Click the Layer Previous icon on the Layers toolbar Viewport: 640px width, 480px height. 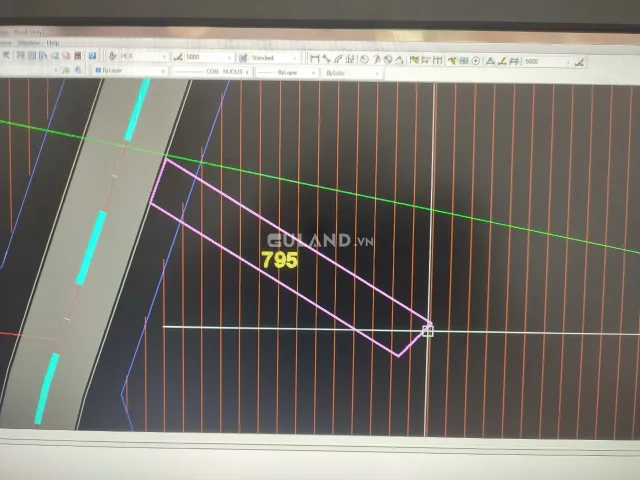point(78,70)
